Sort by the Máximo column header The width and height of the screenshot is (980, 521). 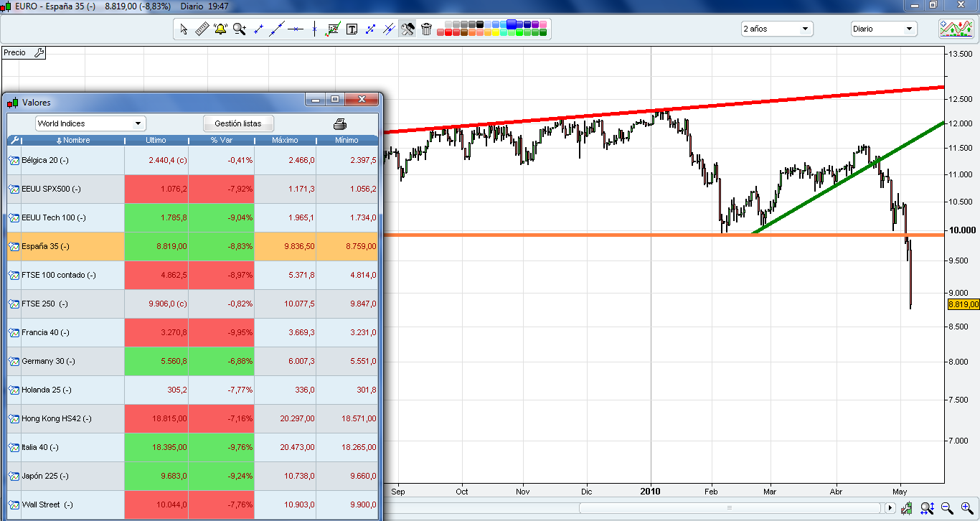pyautogui.click(x=285, y=140)
